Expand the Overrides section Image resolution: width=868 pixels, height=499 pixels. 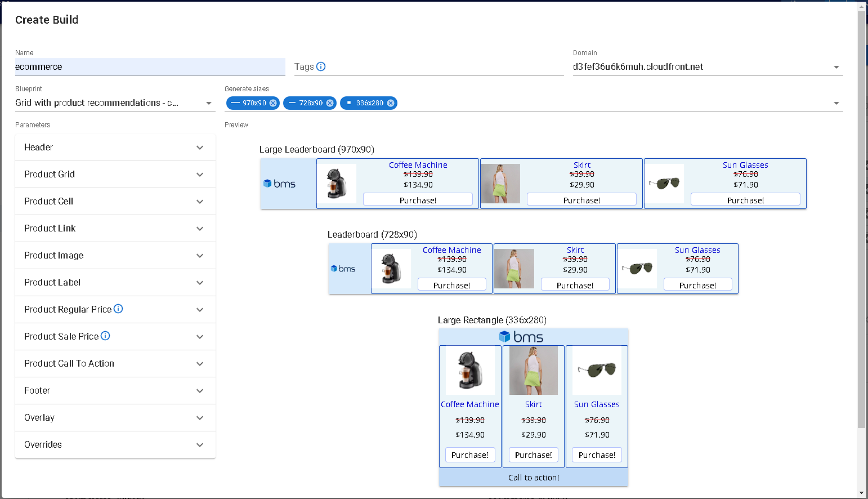pyautogui.click(x=200, y=445)
